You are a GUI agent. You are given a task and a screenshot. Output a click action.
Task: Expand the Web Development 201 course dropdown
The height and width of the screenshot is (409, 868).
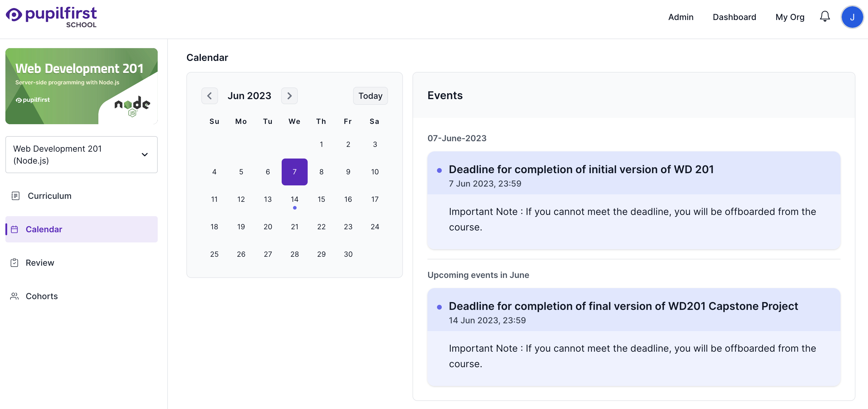81,155
